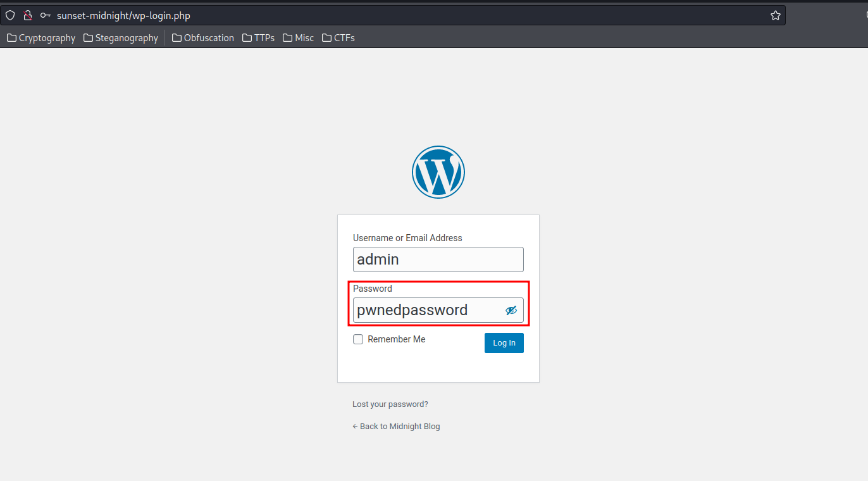Enable the Remember Me checkbox
This screenshot has width=868, height=481.
click(358, 339)
